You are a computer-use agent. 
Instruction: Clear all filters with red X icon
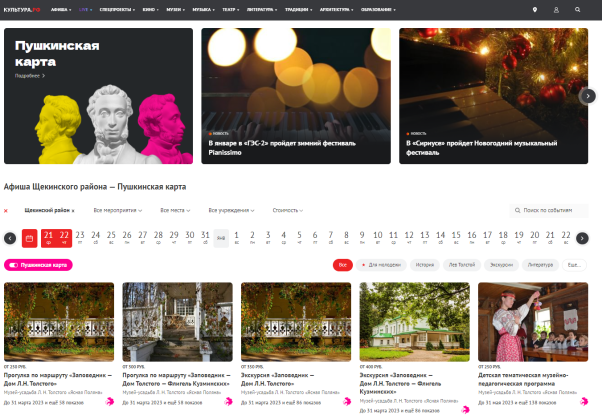coord(6,211)
